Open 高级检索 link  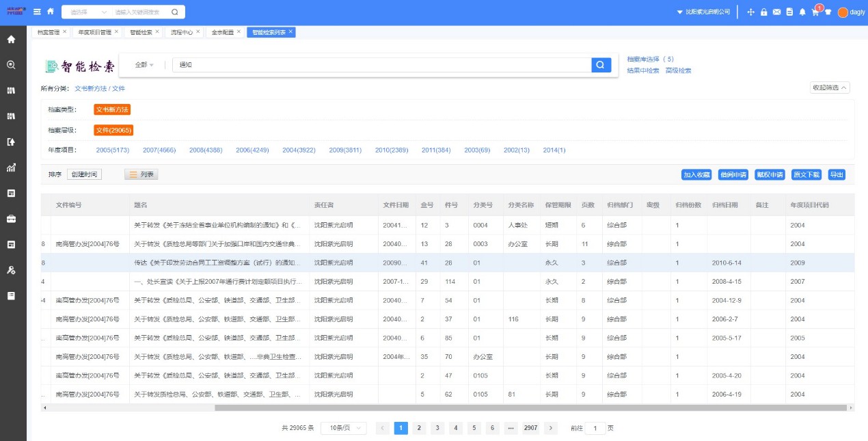(678, 70)
